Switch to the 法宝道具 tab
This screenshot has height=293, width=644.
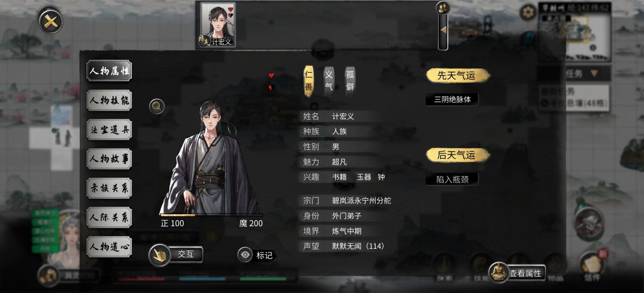point(109,129)
